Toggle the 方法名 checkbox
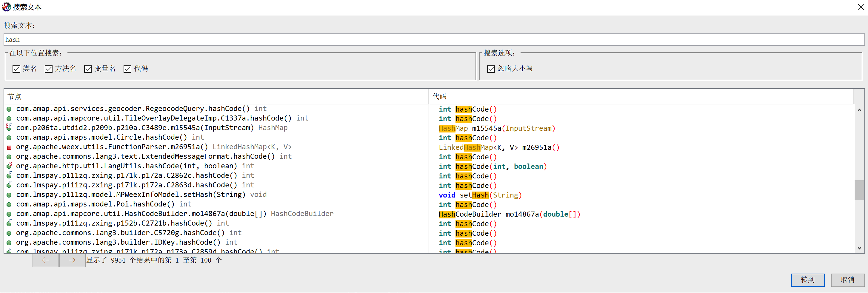 49,68
